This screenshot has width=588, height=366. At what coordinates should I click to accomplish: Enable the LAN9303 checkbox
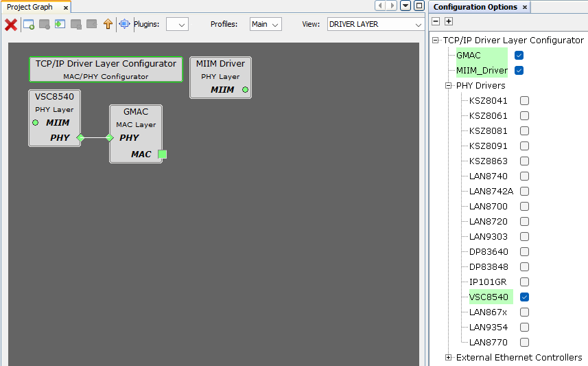click(525, 236)
